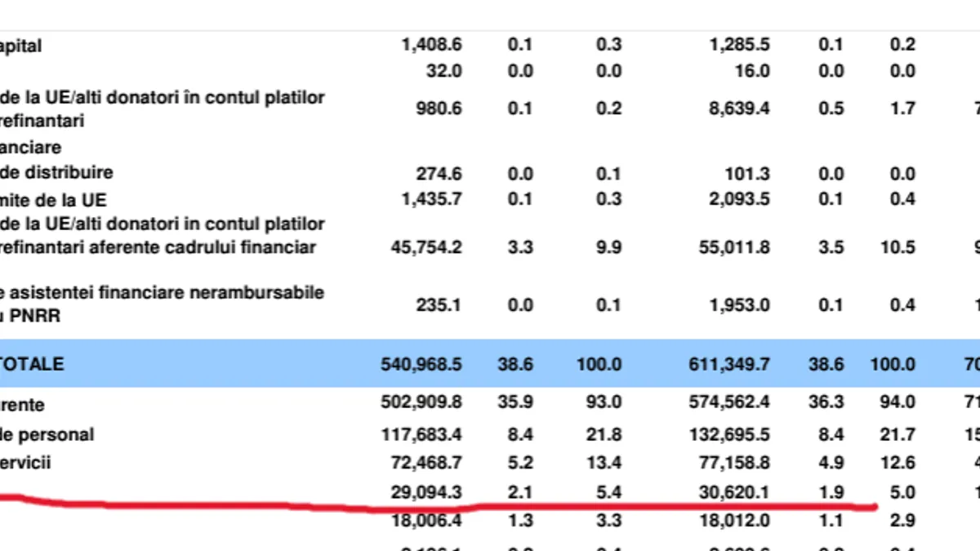The height and width of the screenshot is (551, 980).
Task: Click the 235.1 value in the PNRR row
Action: (x=440, y=304)
